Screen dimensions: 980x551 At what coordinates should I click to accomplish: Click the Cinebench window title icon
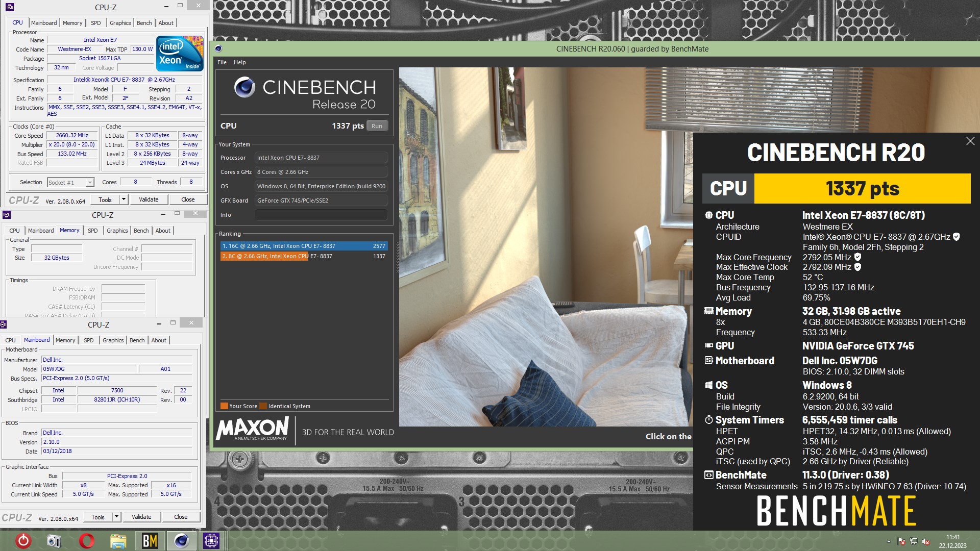click(218, 49)
